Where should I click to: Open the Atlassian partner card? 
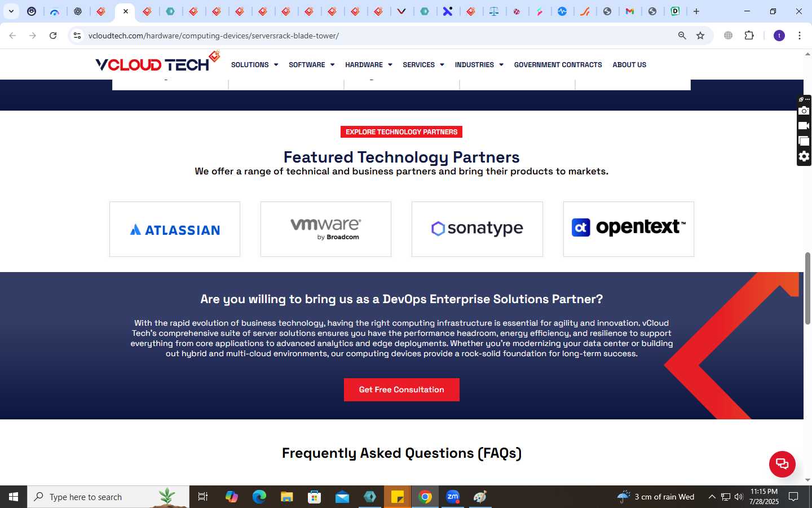coord(175,229)
